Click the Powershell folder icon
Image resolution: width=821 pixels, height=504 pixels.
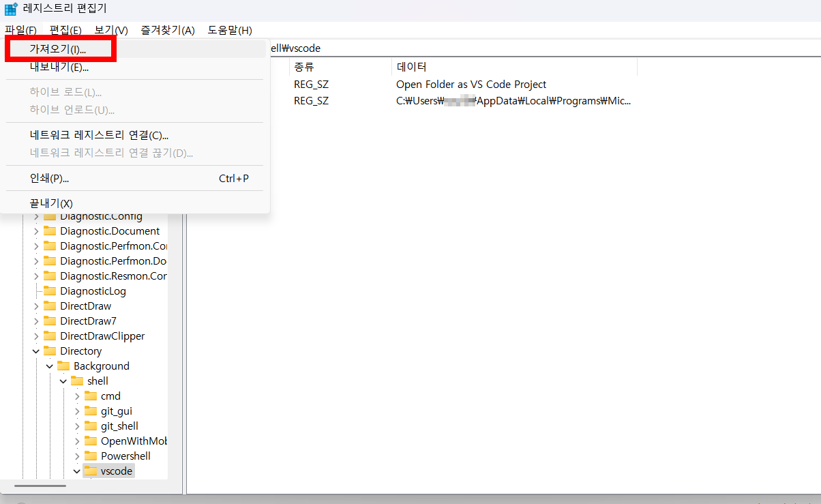91,456
